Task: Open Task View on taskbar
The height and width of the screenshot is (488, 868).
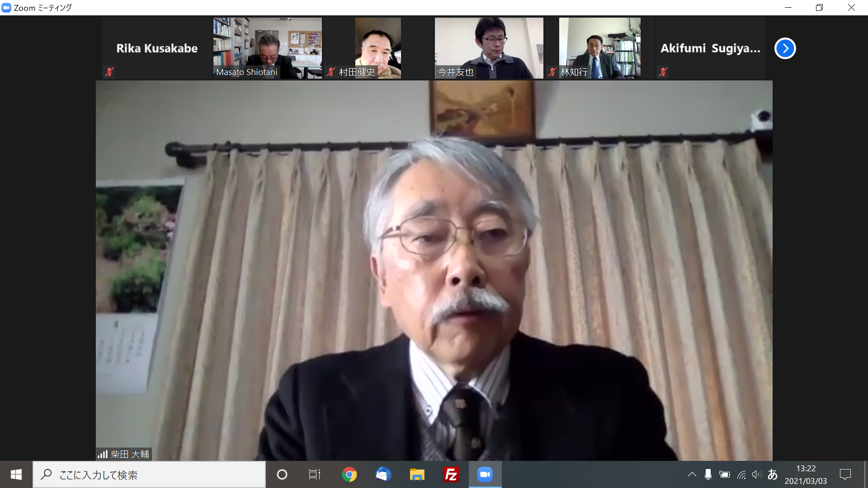Action: coord(315,474)
